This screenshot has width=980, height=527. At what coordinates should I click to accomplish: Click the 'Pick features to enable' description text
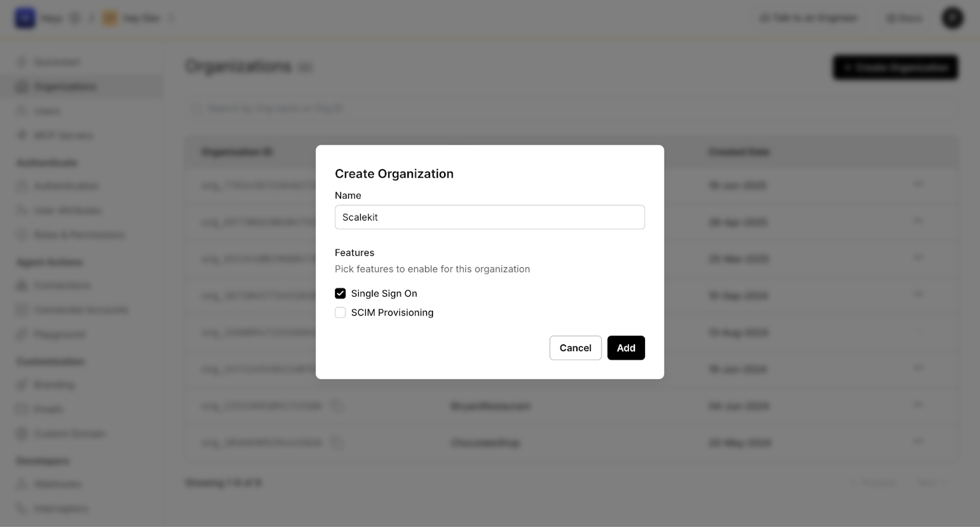432,269
